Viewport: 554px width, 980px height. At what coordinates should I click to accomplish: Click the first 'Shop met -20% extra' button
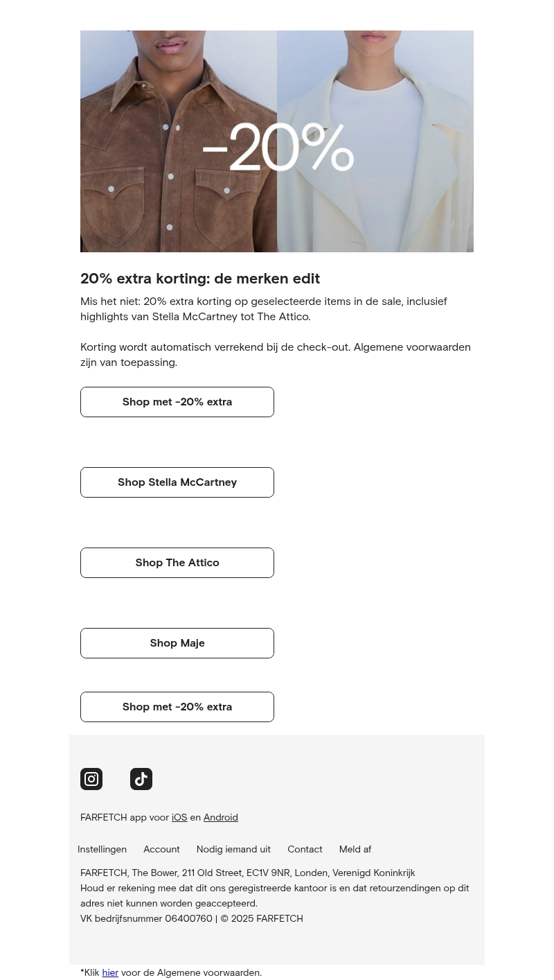(x=177, y=402)
